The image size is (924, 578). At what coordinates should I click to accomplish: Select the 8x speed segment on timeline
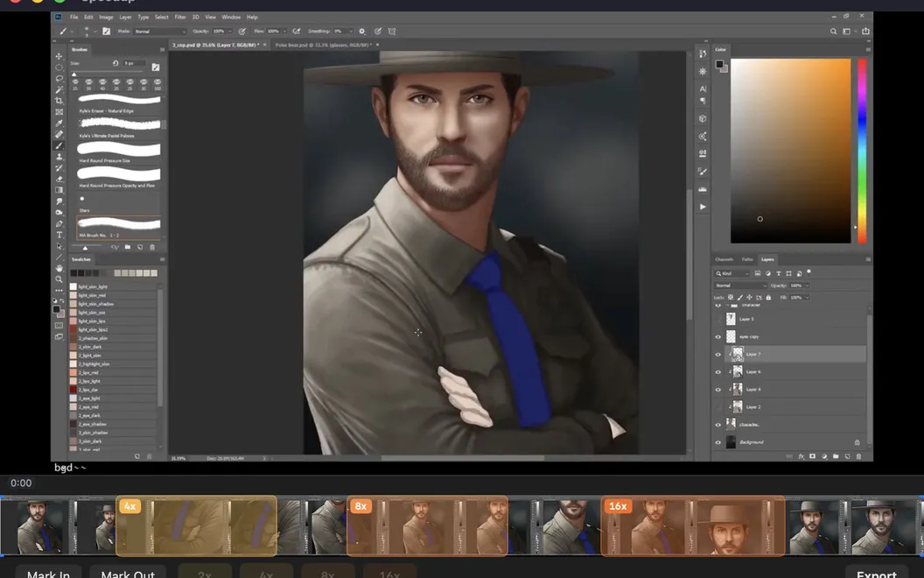(427, 525)
